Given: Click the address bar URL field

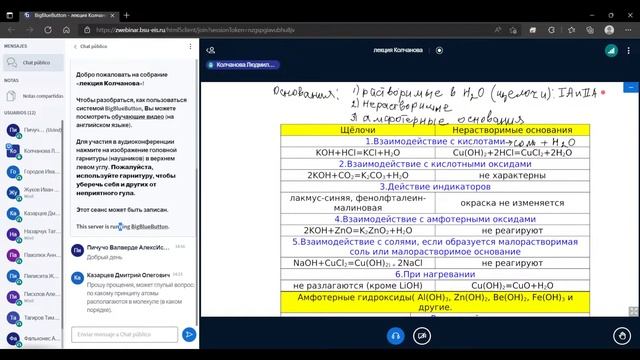Looking at the screenshot, I should point(286,30).
